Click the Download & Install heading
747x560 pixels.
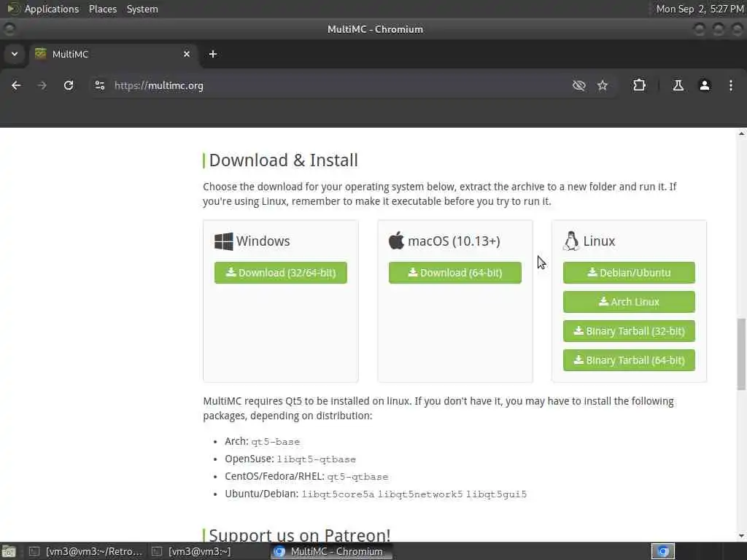click(284, 160)
